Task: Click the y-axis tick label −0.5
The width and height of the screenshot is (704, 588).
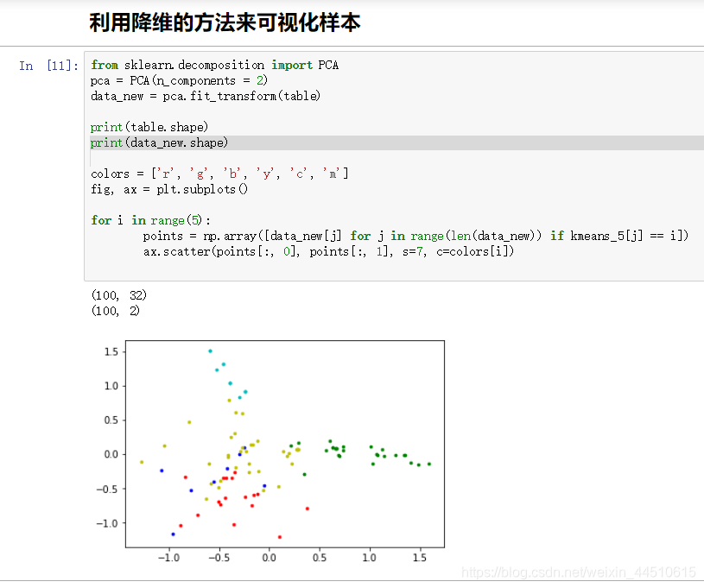Action: (x=107, y=489)
